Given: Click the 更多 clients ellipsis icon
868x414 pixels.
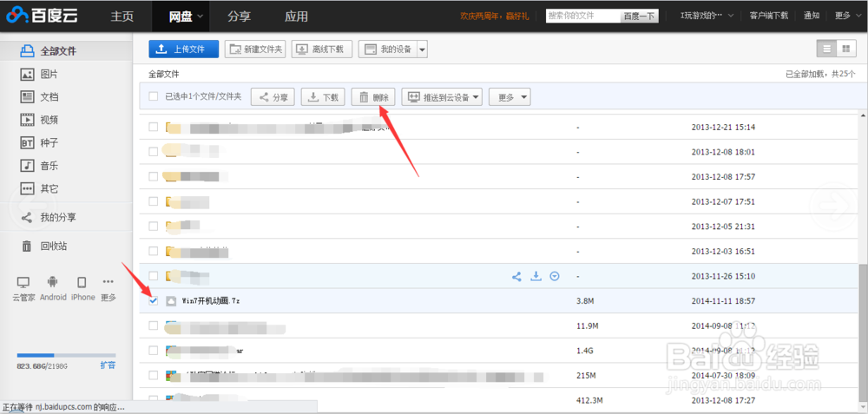Looking at the screenshot, I should click(x=108, y=282).
